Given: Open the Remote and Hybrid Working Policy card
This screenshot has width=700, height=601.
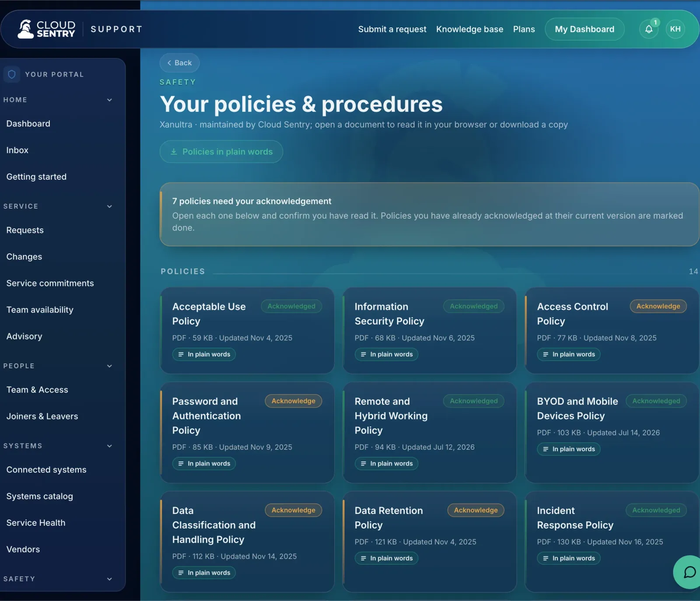Looking at the screenshot, I should [429, 433].
